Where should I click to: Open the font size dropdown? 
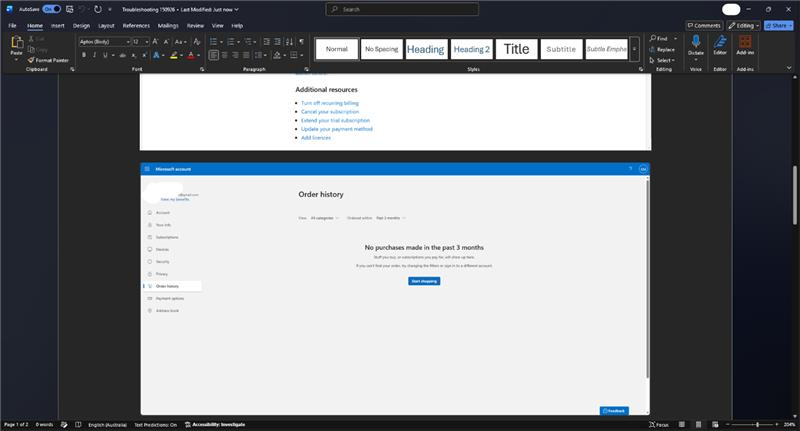tap(147, 42)
